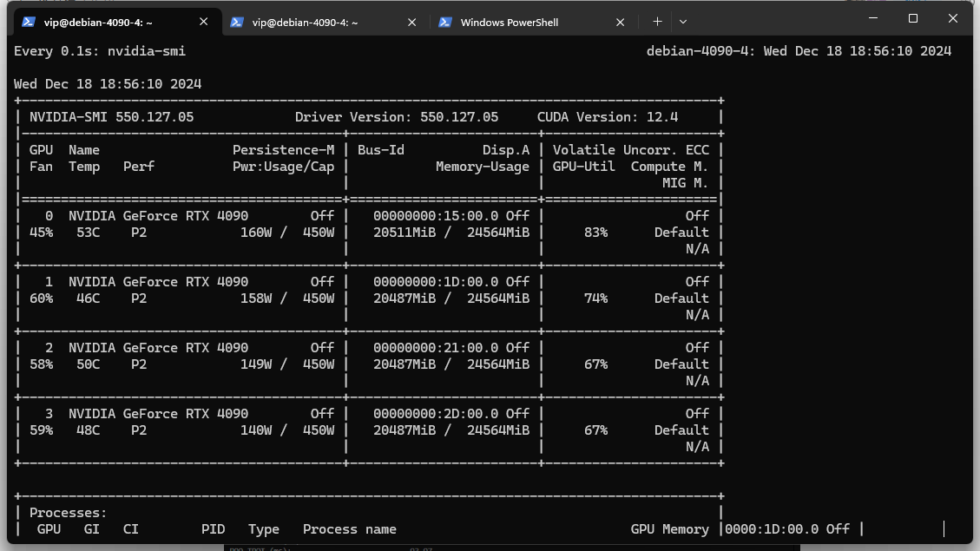The width and height of the screenshot is (980, 551).
Task: Click 'Volatile Uncorr. ECC' header text
Action: pyautogui.click(x=631, y=150)
